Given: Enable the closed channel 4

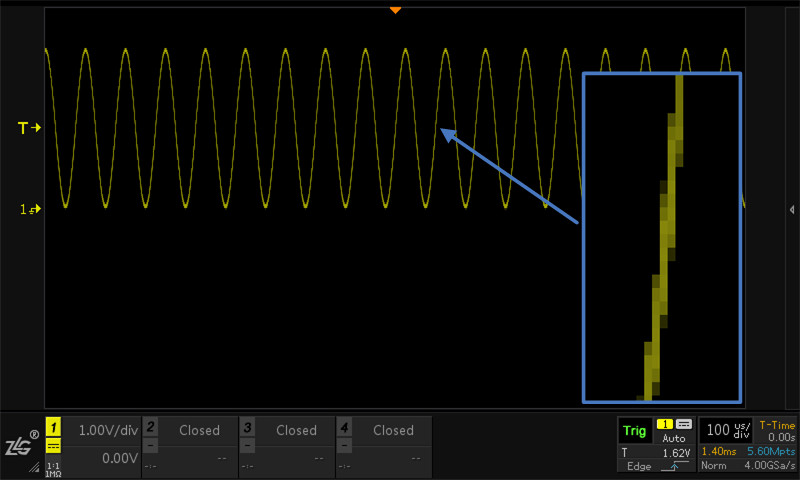Looking at the screenshot, I should coord(393,431).
